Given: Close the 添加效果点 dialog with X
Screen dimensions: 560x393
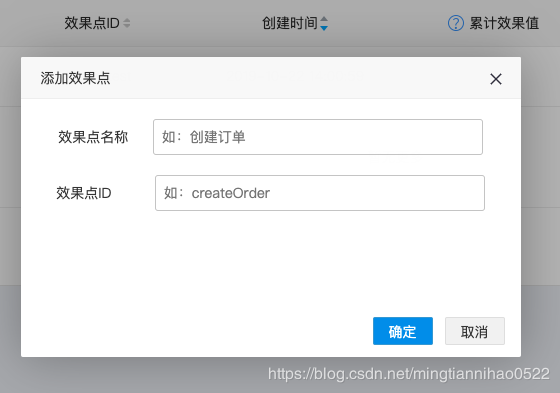Looking at the screenshot, I should coord(496,79).
